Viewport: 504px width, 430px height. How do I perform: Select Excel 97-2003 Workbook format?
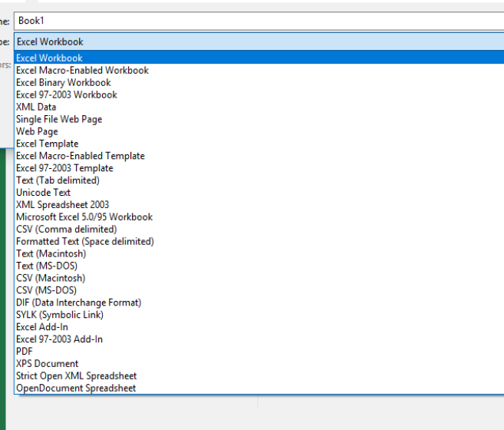click(x=259, y=94)
